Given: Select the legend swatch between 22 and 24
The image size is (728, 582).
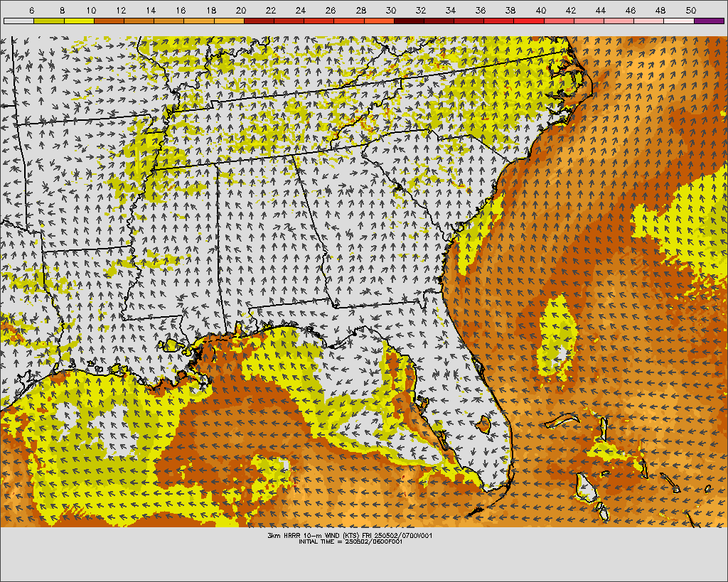Looking at the screenshot, I should click(x=289, y=21).
